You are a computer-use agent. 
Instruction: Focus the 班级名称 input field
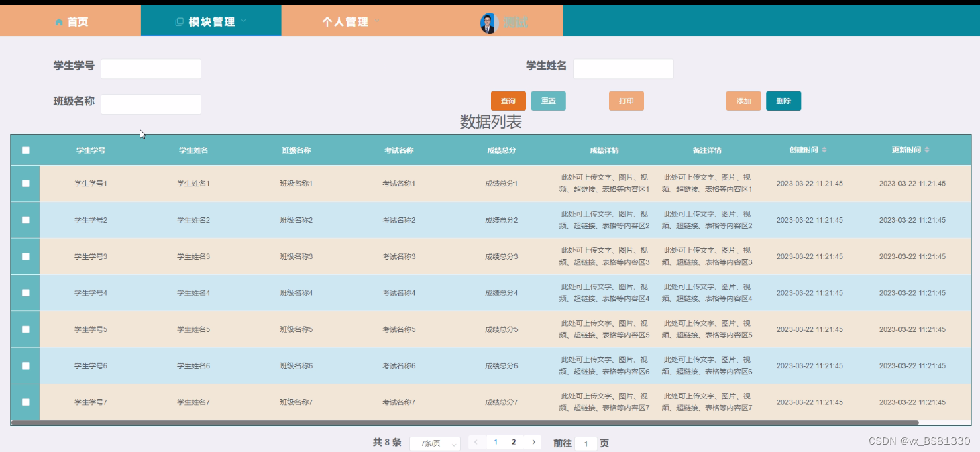pyautogui.click(x=151, y=104)
